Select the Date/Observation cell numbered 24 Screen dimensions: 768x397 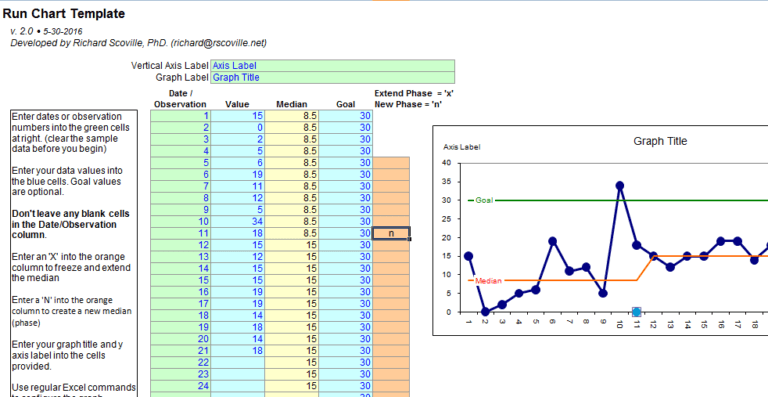click(x=180, y=386)
